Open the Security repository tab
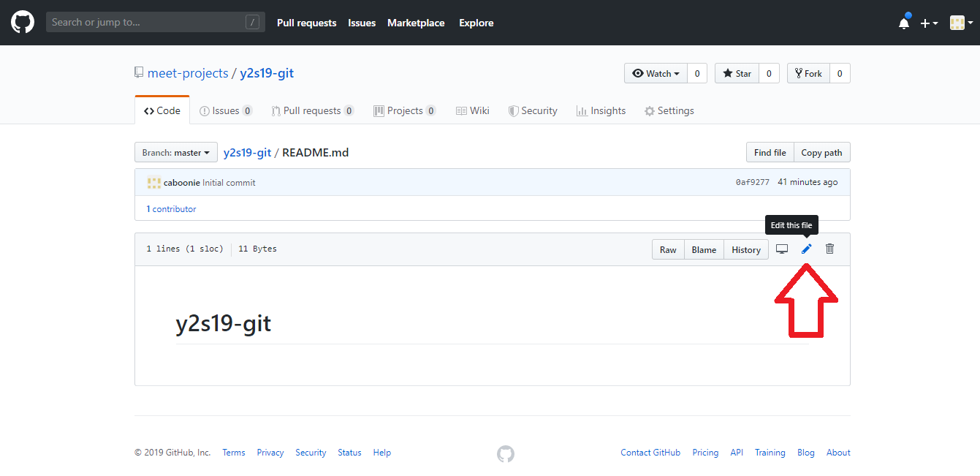The width and height of the screenshot is (980, 476). tap(533, 110)
